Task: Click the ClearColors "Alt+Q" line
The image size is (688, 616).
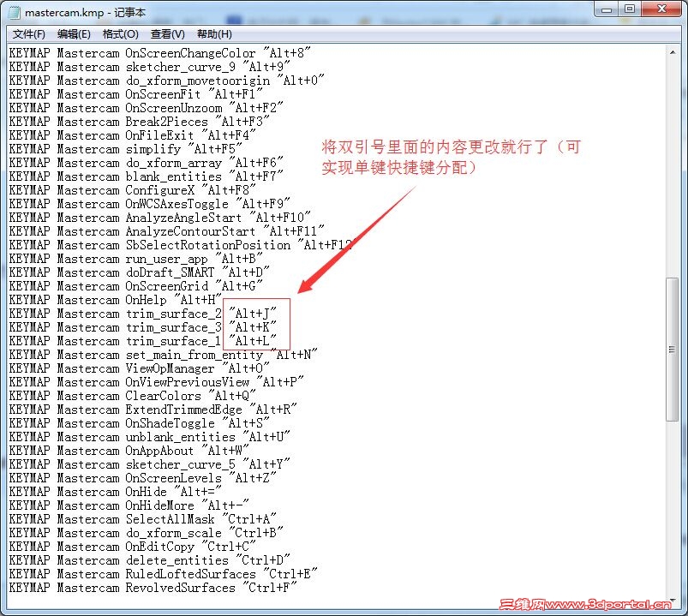Action: click(133, 396)
